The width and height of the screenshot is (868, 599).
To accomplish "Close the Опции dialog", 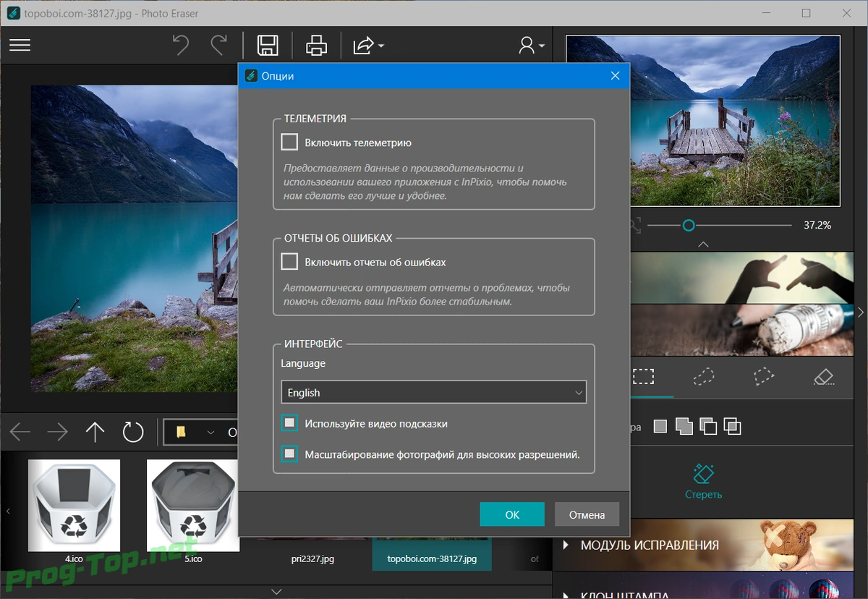I will coord(615,76).
